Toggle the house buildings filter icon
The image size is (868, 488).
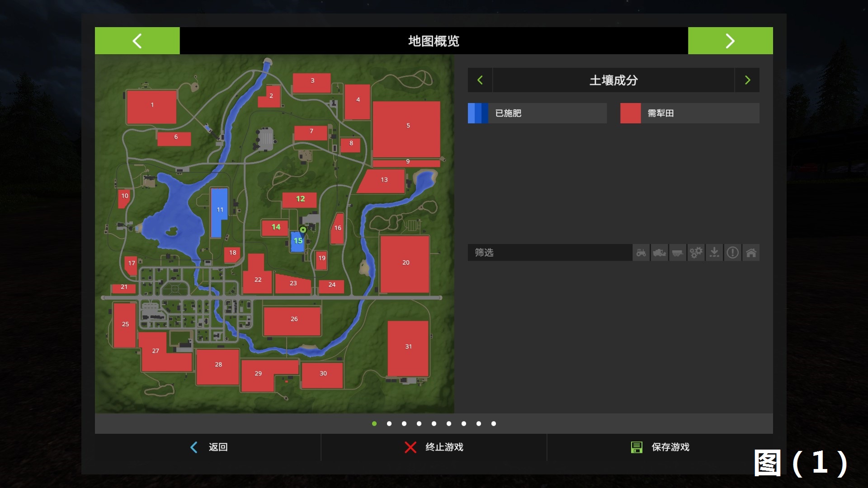point(751,253)
